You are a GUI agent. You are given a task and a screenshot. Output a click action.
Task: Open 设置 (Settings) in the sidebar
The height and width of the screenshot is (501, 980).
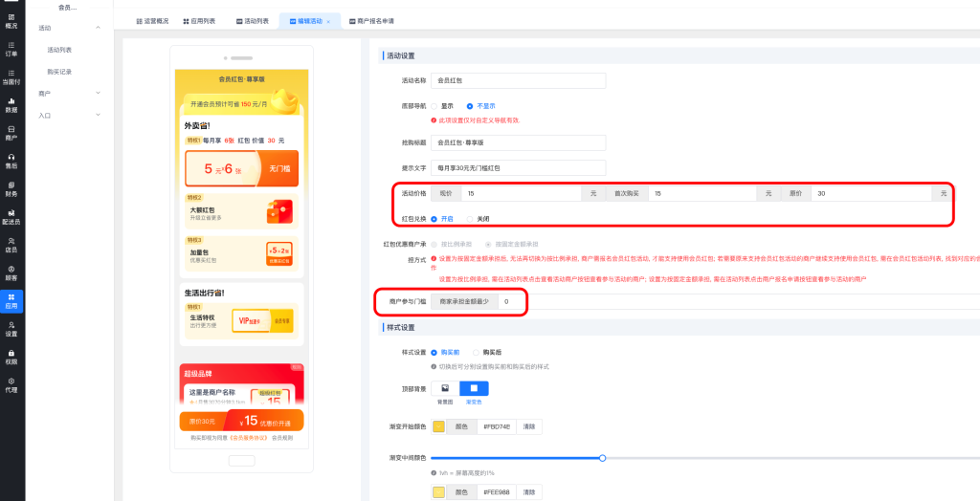point(11,329)
